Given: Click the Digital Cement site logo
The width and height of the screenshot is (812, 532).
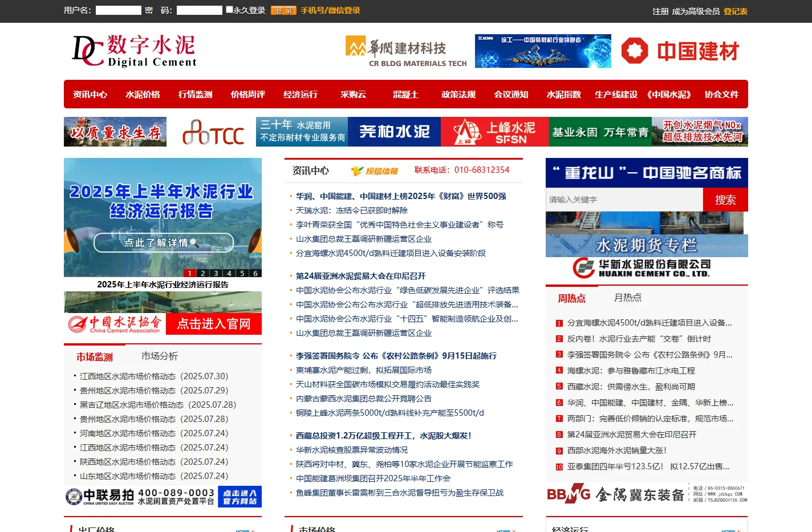Looking at the screenshot, I should point(135,51).
